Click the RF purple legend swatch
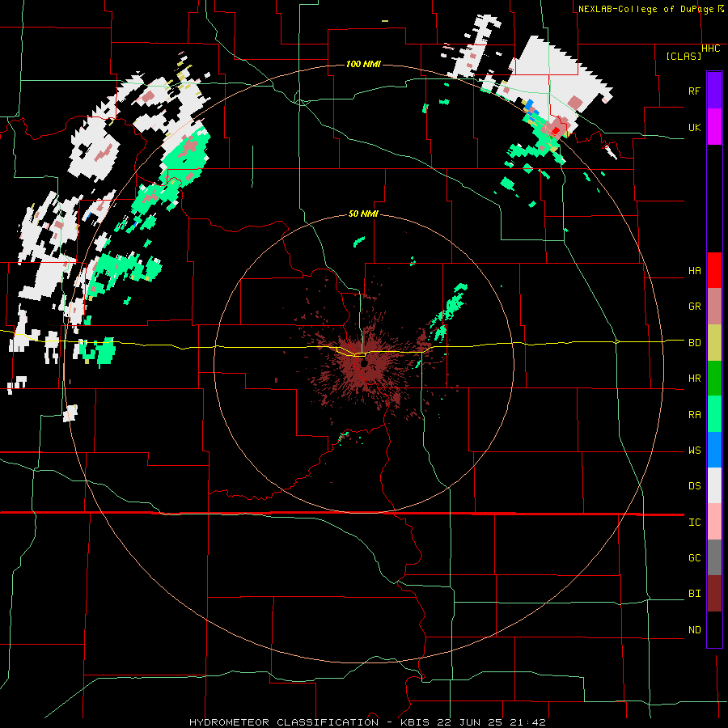Screen dimensions: 728x728 click(714, 91)
